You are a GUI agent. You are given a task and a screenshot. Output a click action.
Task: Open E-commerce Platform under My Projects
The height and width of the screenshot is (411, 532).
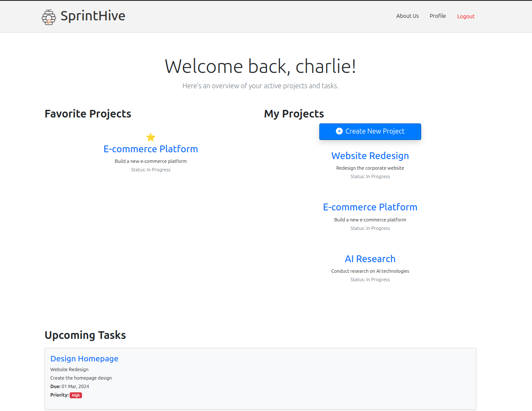pyautogui.click(x=370, y=207)
